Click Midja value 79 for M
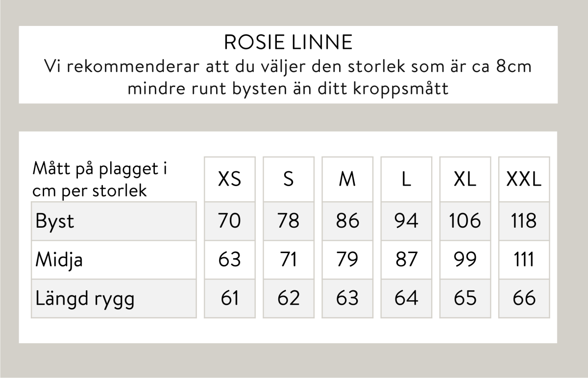588x378 pixels. (347, 260)
